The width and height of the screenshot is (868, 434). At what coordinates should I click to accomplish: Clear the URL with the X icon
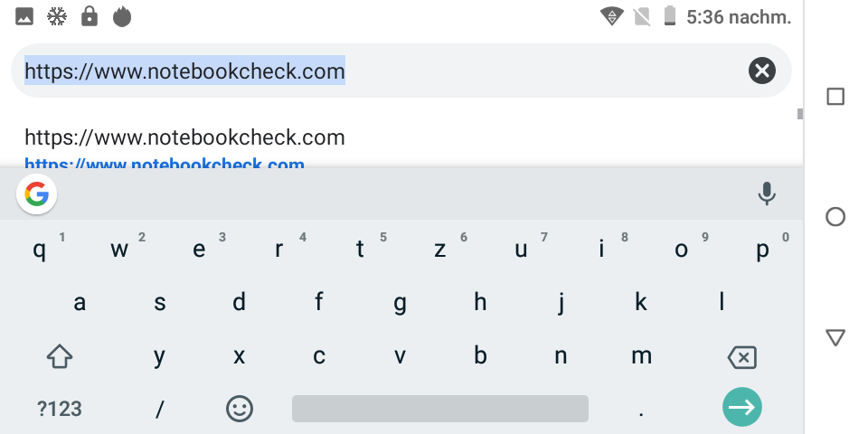click(x=761, y=71)
